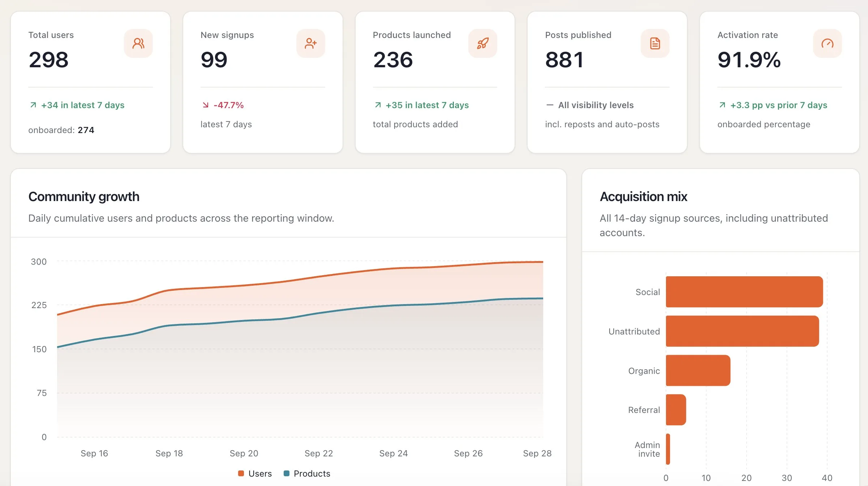
Task: Click the Admin invite category label
Action: pyautogui.click(x=647, y=449)
